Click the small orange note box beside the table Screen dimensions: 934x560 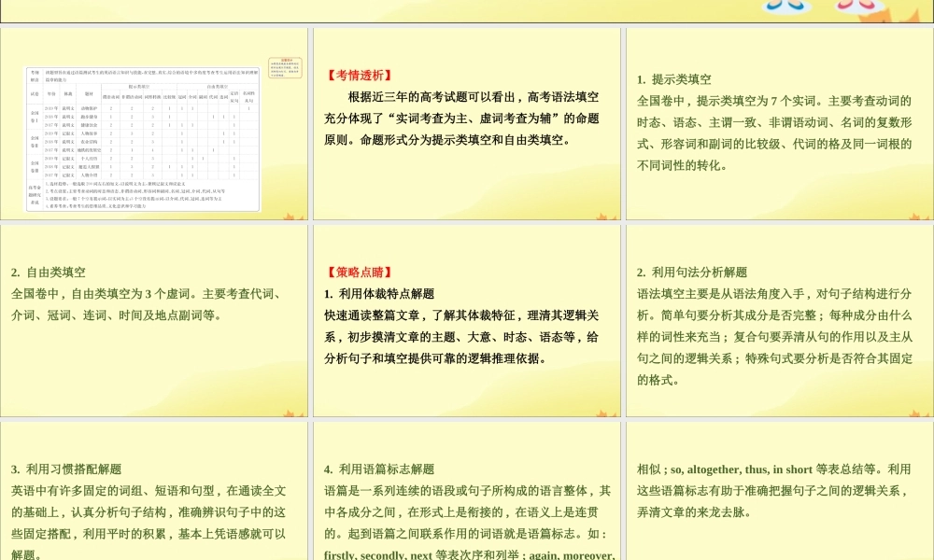tap(285, 68)
